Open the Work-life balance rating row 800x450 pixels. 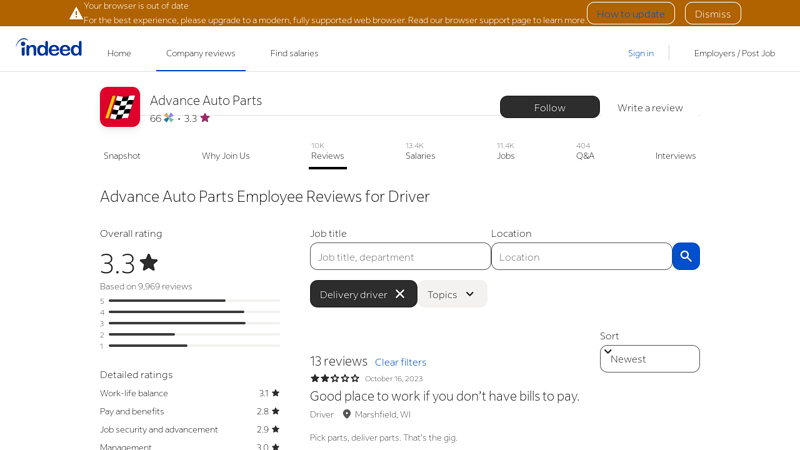(190, 393)
